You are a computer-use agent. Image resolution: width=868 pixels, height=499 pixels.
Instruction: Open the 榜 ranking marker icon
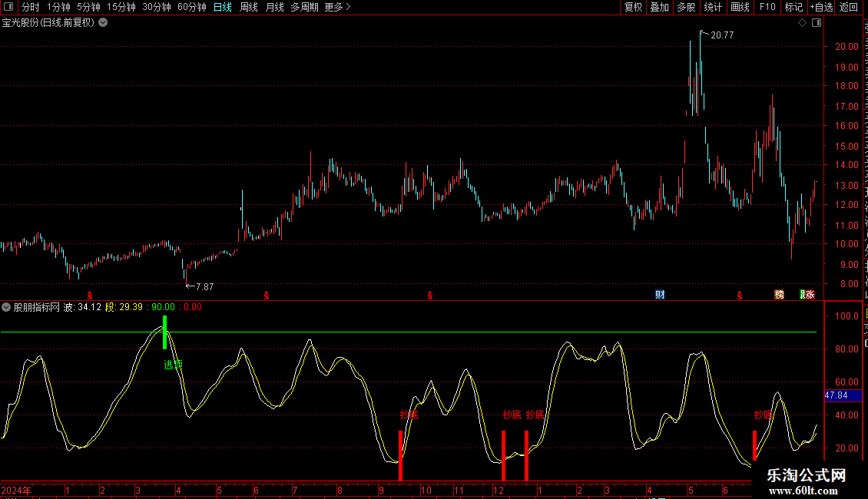click(780, 295)
